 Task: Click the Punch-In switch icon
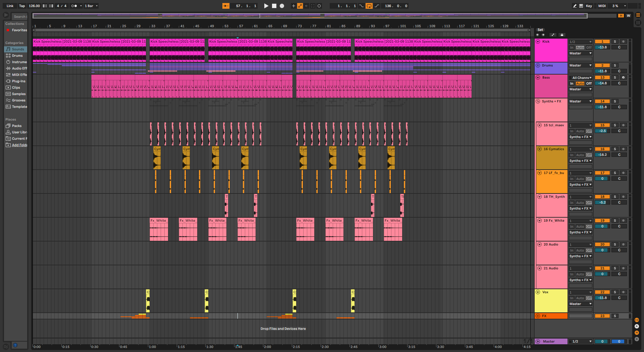pos(361,6)
